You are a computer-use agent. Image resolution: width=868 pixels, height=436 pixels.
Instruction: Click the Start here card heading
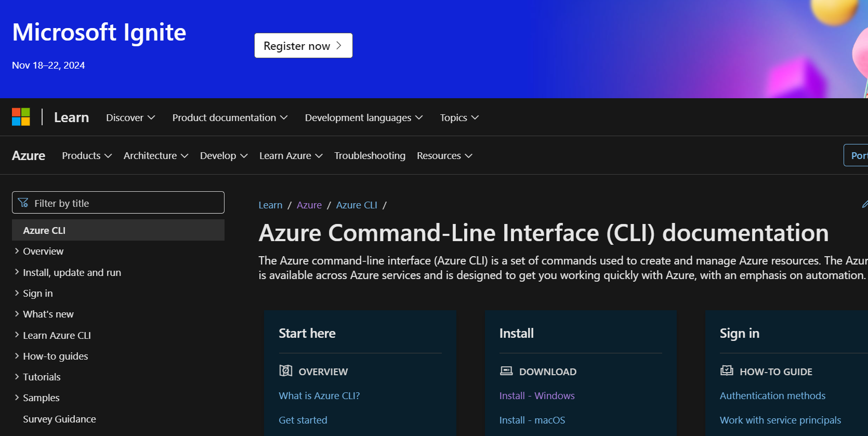point(307,333)
